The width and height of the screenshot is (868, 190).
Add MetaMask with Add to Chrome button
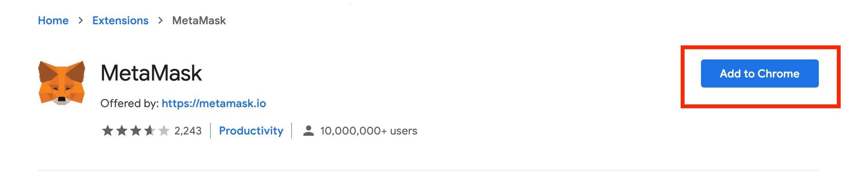pos(759,73)
